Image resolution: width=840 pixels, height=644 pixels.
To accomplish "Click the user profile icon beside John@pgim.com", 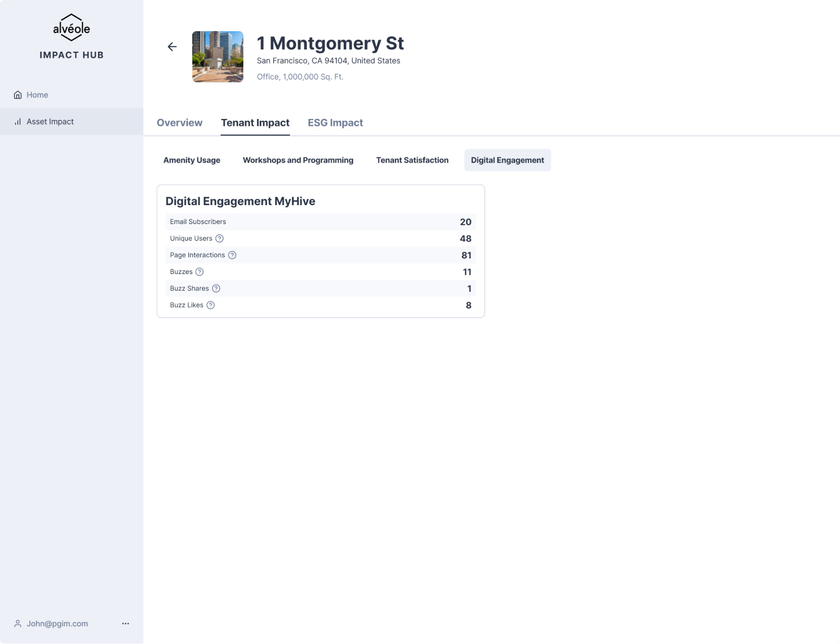I will (x=18, y=624).
